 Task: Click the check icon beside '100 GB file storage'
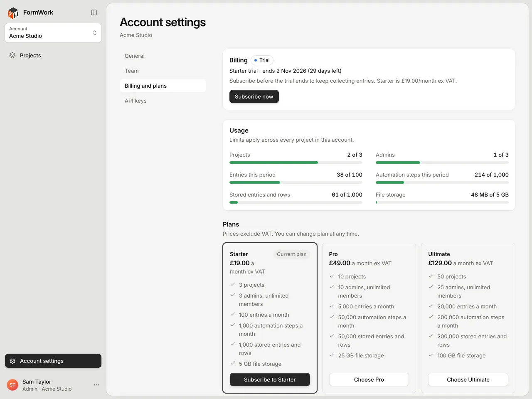pyautogui.click(x=431, y=355)
